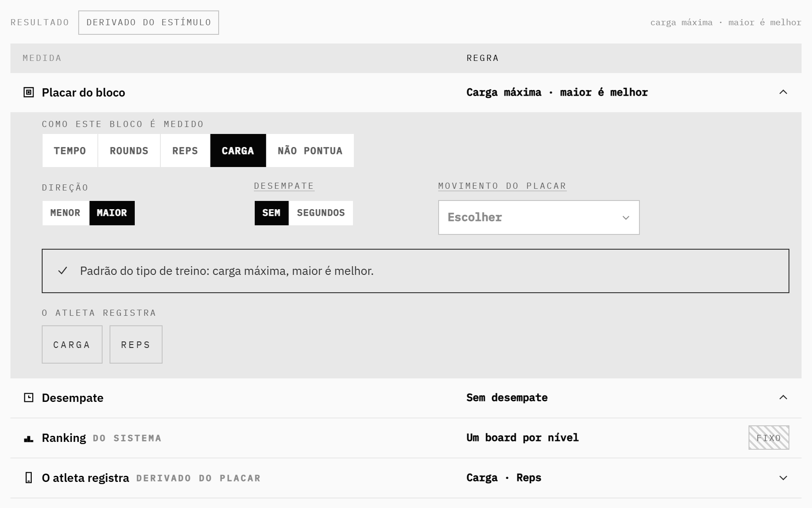This screenshot has width=812, height=508.
Task: Click the O atleta registra phone icon
Action: [29, 478]
